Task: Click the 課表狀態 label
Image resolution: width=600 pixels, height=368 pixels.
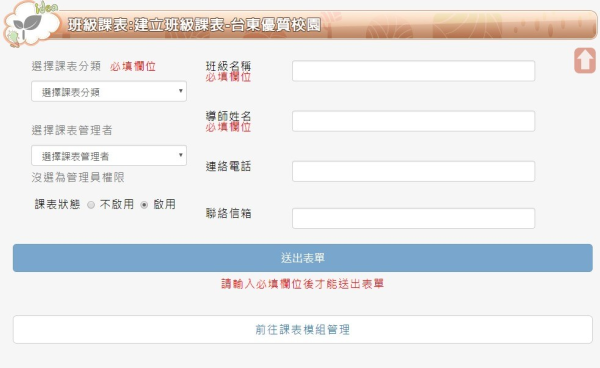Action: click(x=57, y=204)
